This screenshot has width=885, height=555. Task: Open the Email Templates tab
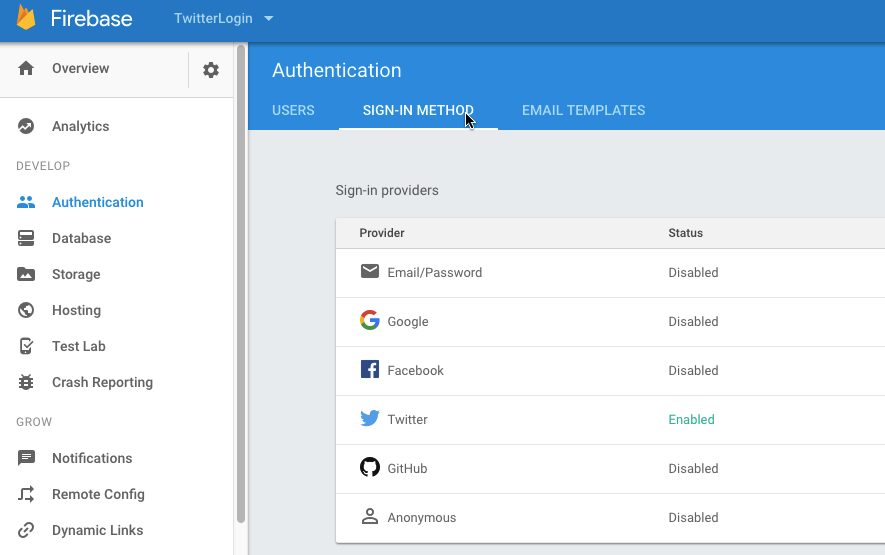point(583,110)
